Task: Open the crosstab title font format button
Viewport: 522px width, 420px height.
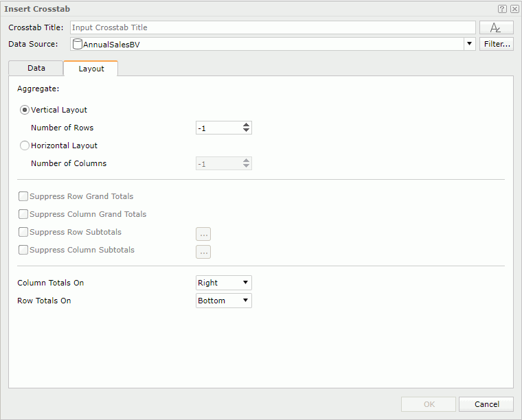Action: (x=496, y=27)
